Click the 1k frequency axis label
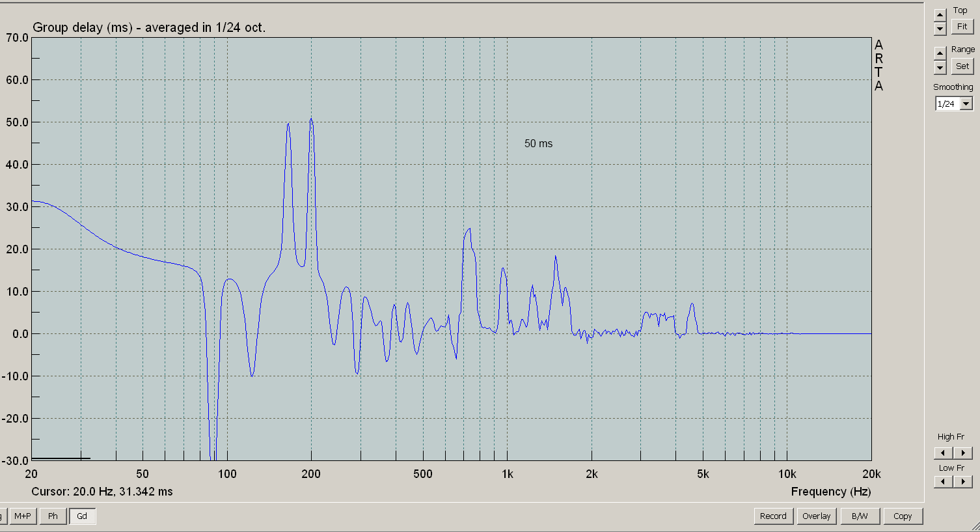Screen dimensions: 980x532 (508, 474)
